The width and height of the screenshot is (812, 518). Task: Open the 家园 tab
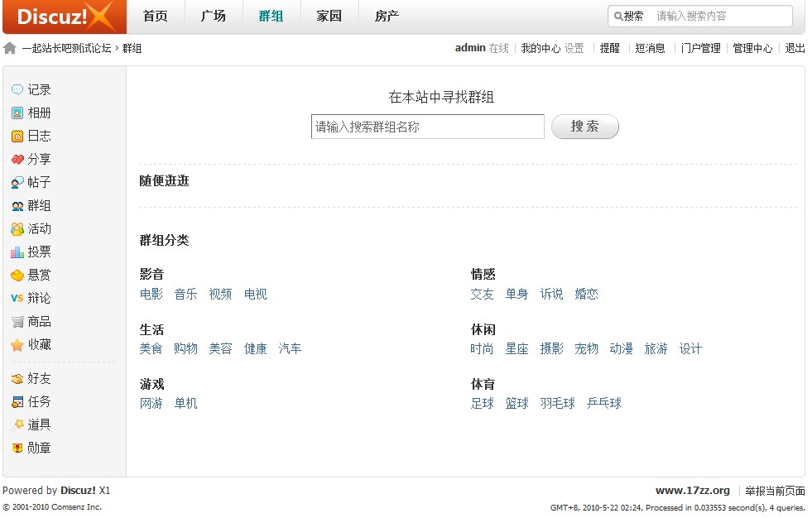coord(329,16)
